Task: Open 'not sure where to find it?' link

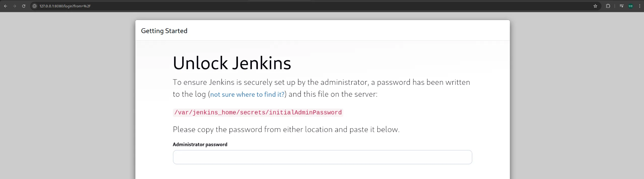Action: [247, 94]
